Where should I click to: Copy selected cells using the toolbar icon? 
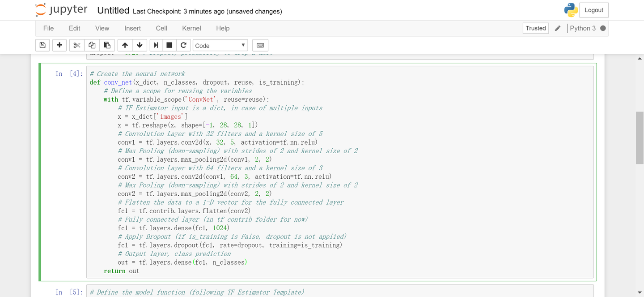coord(92,45)
